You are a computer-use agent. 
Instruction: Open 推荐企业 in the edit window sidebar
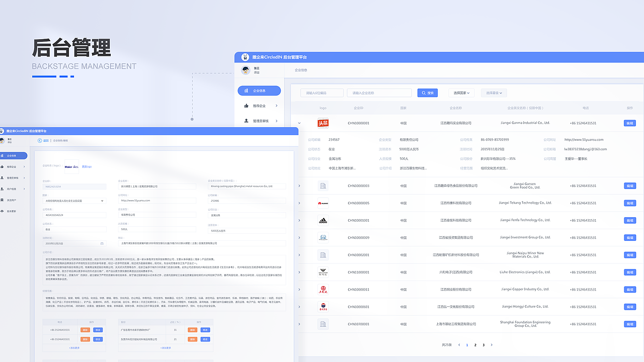pyautogui.click(x=12, y=167)
